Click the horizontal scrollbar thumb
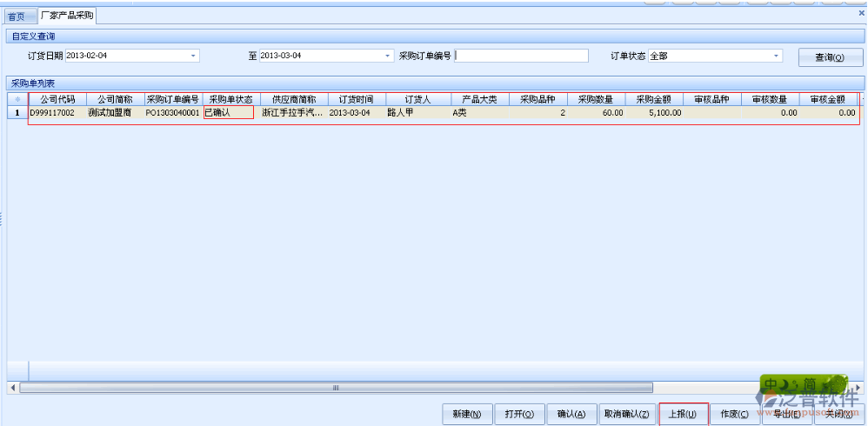This screenshot has width=868, height=426. 336,387
